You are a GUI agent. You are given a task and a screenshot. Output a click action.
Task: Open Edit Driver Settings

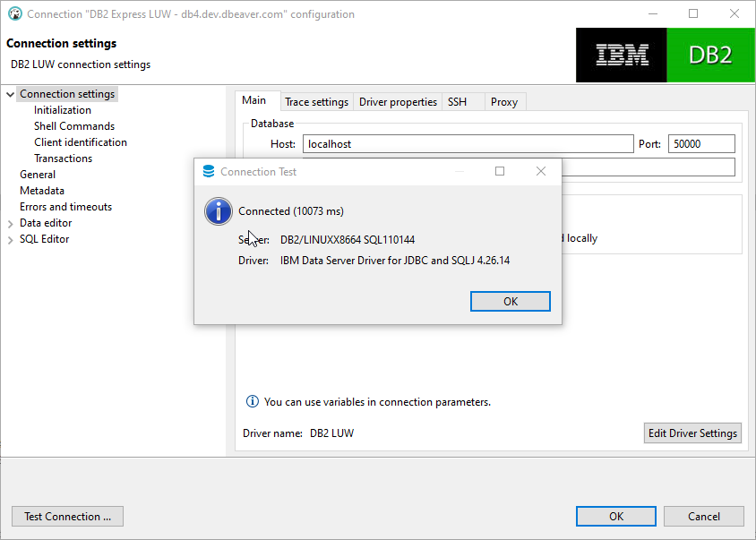click(x=692, y=433)
